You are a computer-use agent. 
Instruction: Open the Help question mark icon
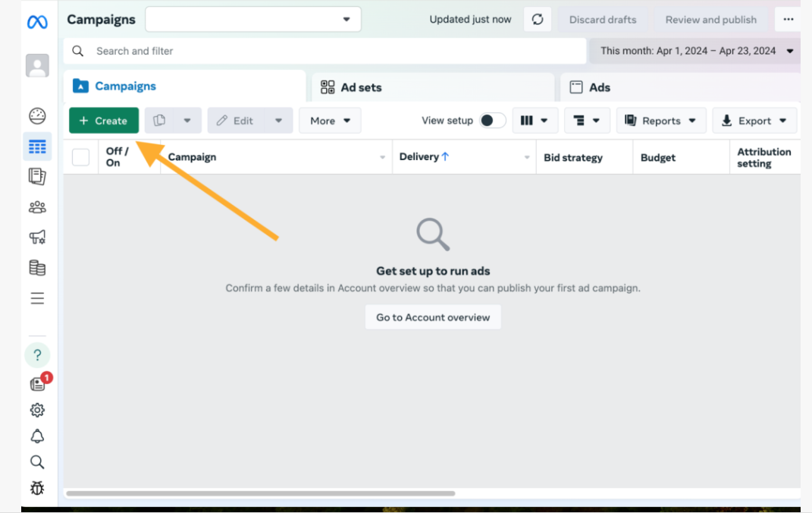(x=37, y=355)
